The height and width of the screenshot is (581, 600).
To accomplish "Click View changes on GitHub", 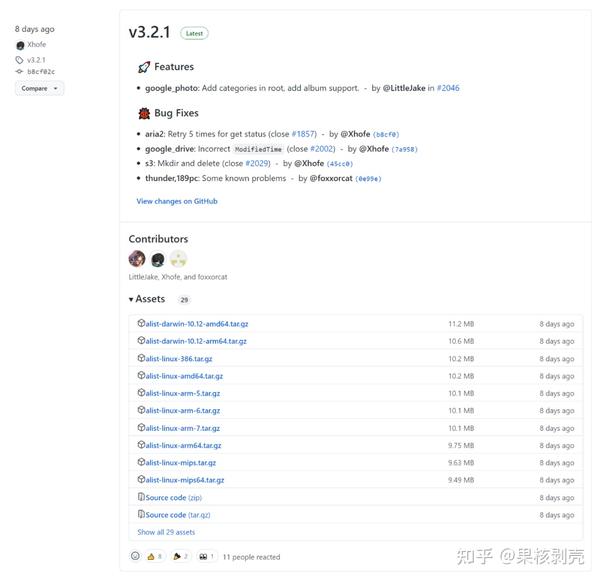I will [177, 201].
